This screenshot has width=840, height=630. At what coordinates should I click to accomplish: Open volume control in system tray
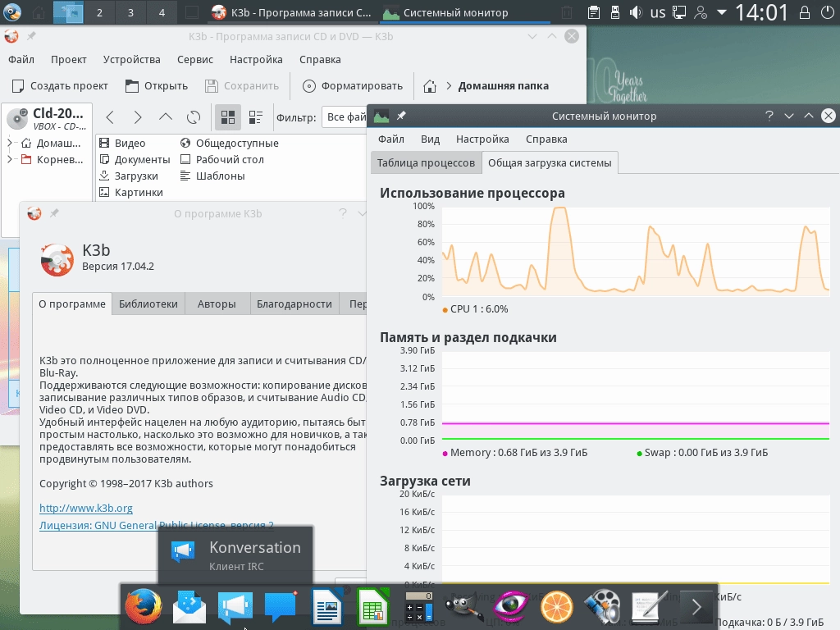pyautogui.click(x=636, y=12)
